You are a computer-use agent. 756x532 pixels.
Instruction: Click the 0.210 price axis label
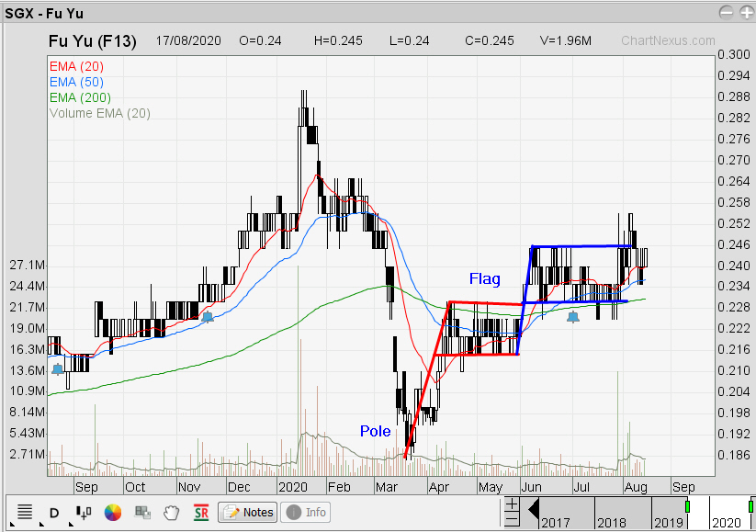(x=734, y=370)
